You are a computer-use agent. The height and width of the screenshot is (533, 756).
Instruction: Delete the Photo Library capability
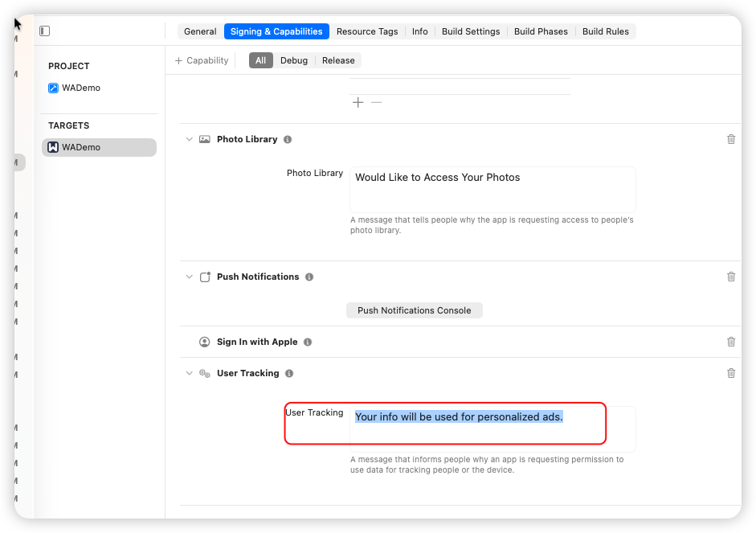pyautogui.click(x=731, y=139)
